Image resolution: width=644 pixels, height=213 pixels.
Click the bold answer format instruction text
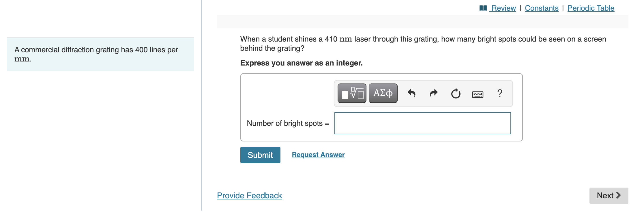click(x=301, y=63)
